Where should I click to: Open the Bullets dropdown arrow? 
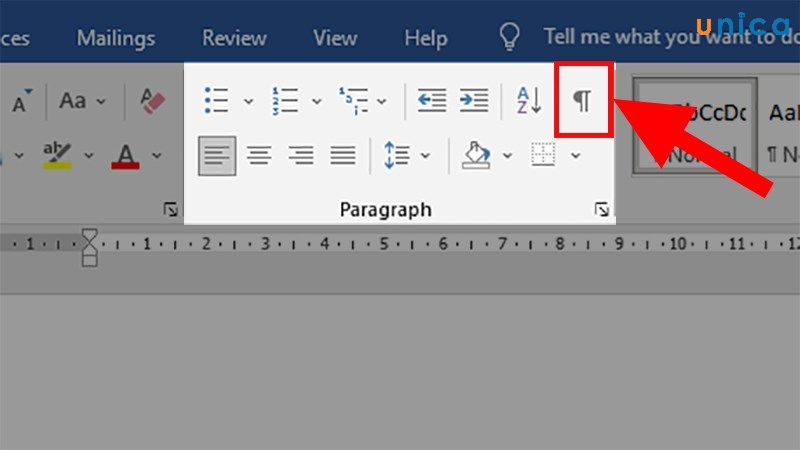(248, 101)
